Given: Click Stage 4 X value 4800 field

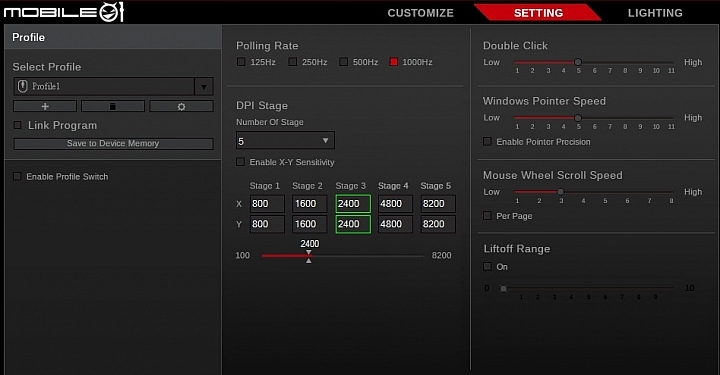Looking at the screenshot, I should (395, 204).
